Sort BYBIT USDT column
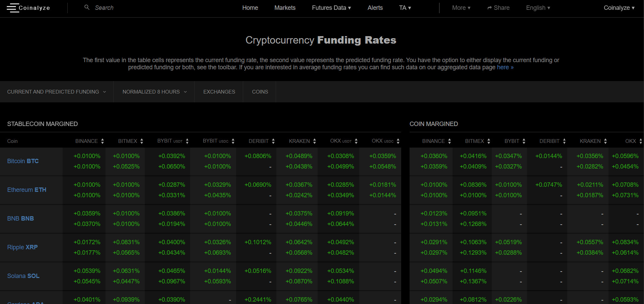 pos(187,141)
